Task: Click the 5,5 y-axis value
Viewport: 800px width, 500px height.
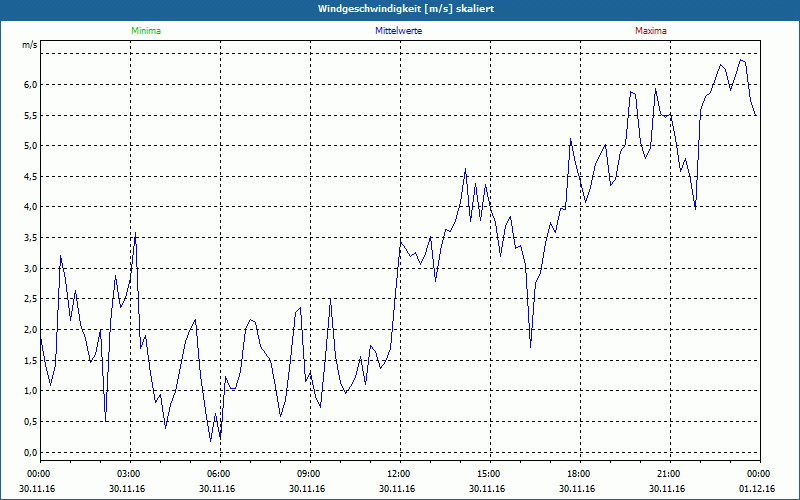Action: (x=31, y=115)
